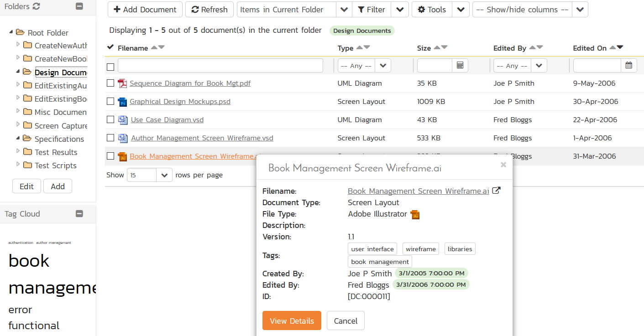Screen dimensions: 644x336
Task: Open the Size filter calculator icon
Action: [460, 66]
